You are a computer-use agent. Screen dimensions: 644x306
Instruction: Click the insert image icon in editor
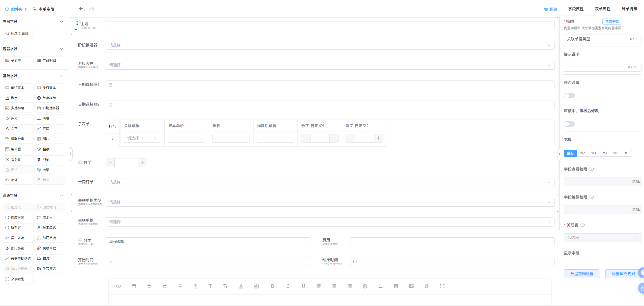coord(411,286)
